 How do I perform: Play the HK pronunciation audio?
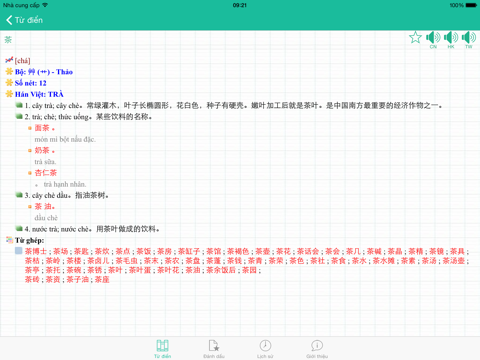(451, 39)
